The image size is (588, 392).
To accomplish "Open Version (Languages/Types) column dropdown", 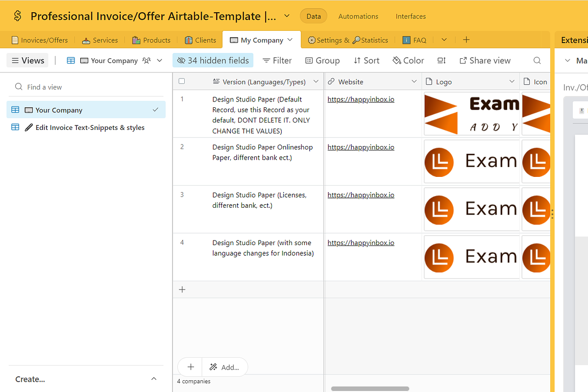I will click(316, 81).
